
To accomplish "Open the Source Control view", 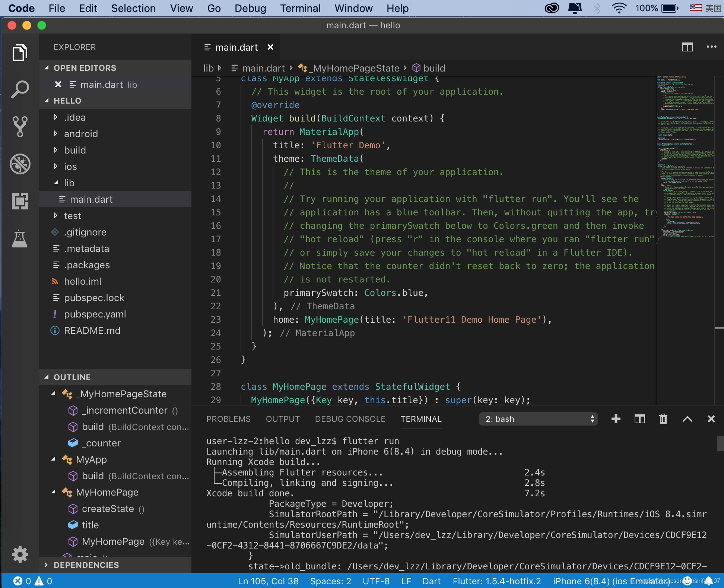I will 20,127.
